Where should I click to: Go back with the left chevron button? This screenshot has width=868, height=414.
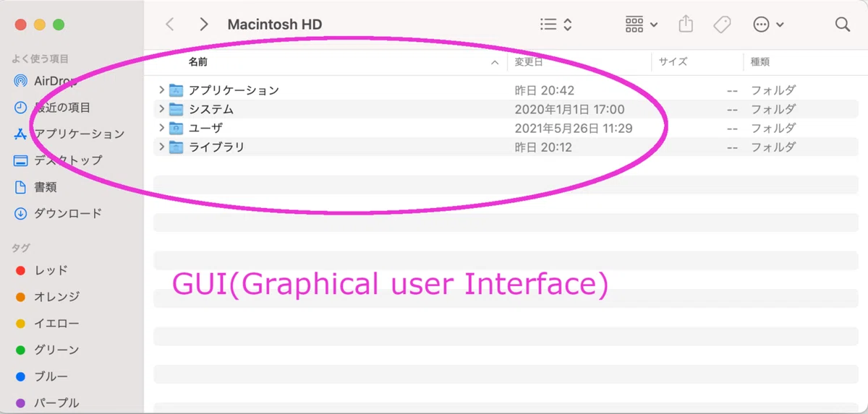point(170,25)
